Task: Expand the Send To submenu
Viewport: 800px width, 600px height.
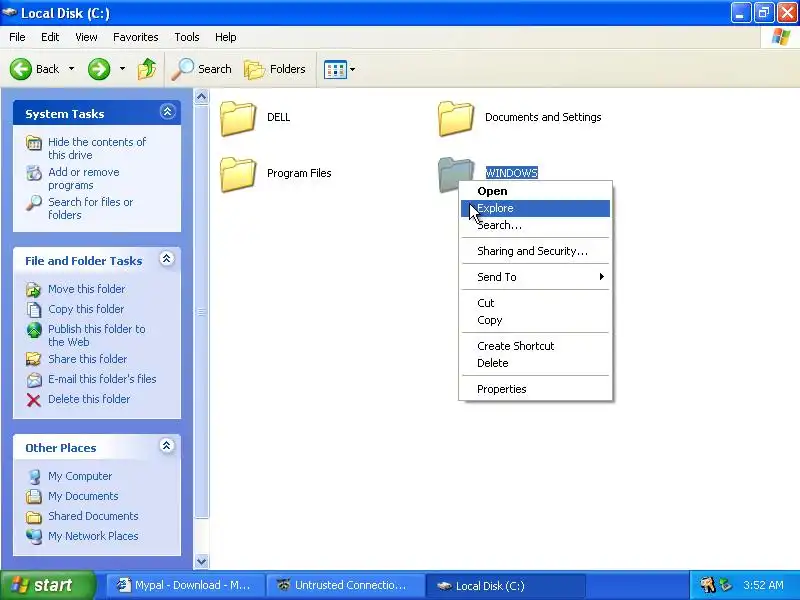Action: click(x=535, y=277)
